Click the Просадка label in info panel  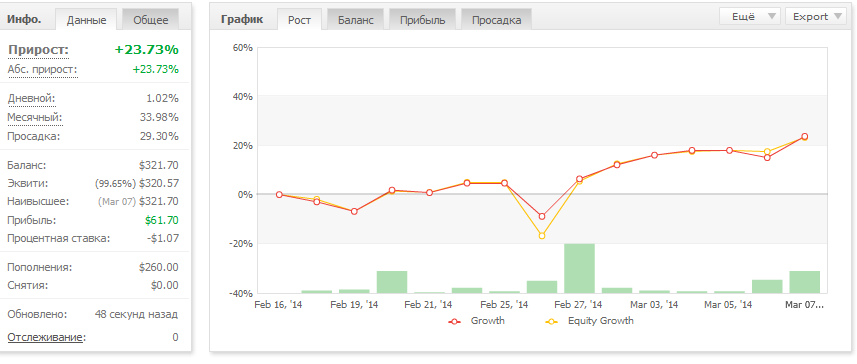coord(33,136)
